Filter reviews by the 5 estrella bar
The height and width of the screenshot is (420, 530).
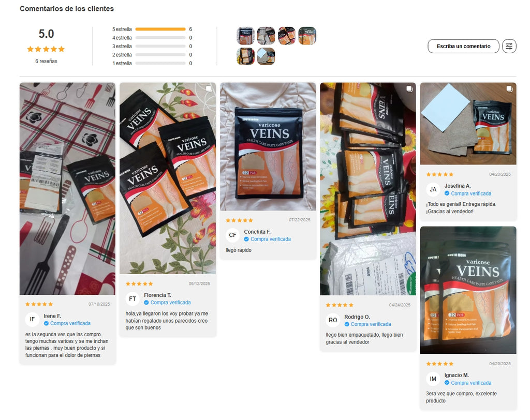pos(160,29)
